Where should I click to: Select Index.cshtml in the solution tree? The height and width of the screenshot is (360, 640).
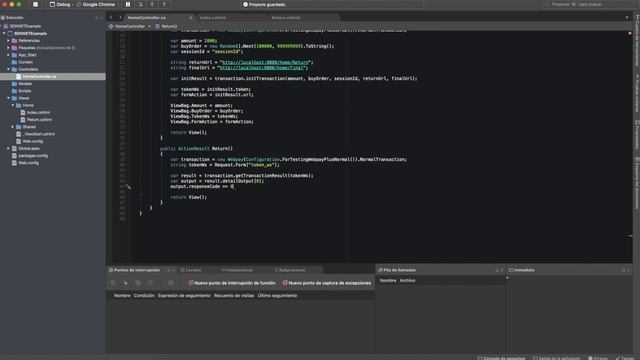click(x=38, y=112)
